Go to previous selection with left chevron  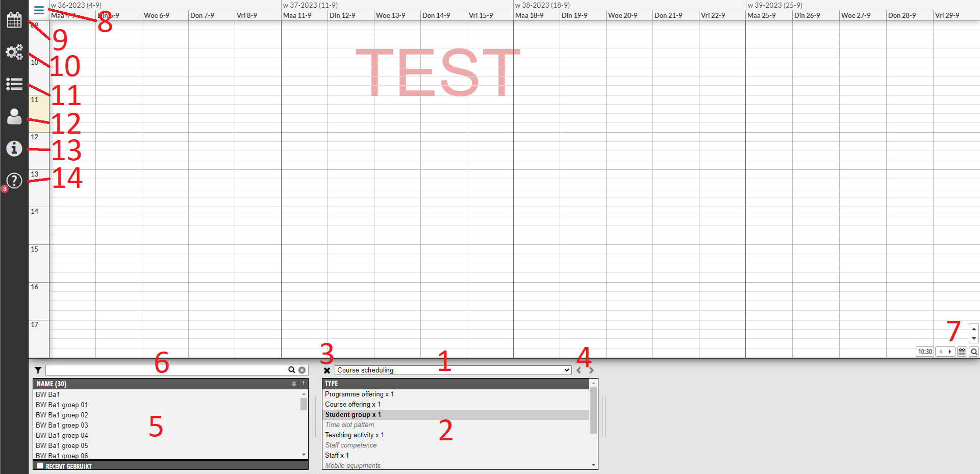point(579,370)
